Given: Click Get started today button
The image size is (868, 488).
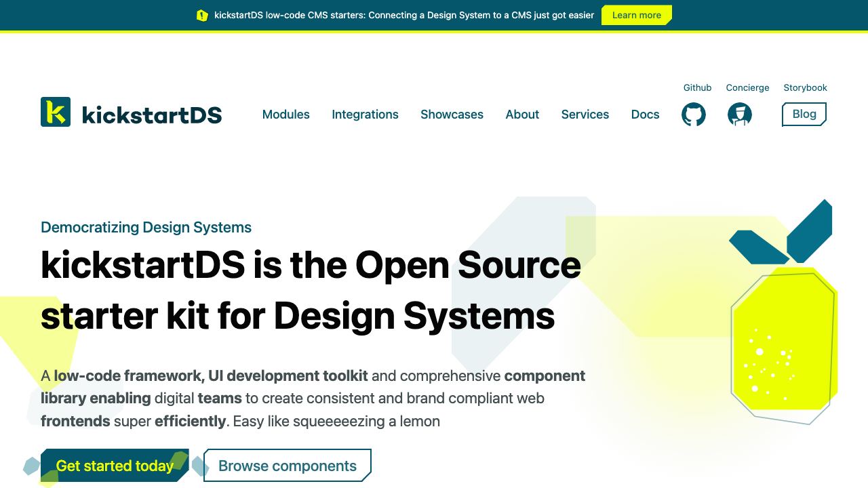Looking at the screenshot, I should 115,466.
